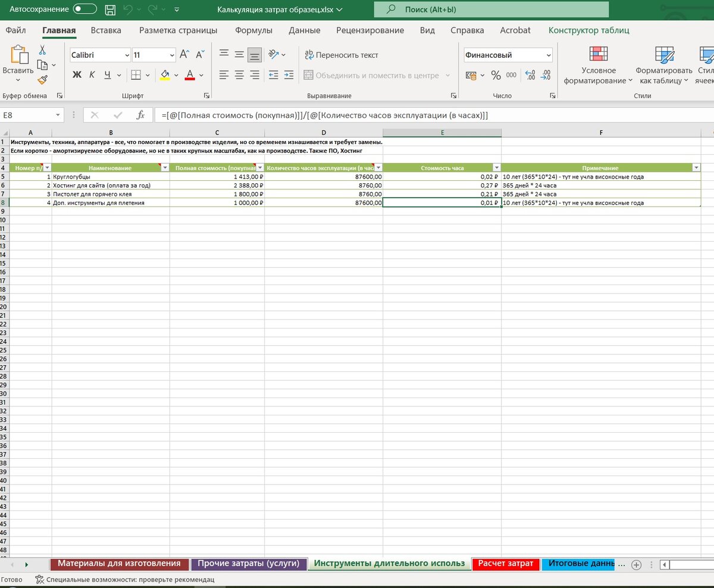This screenshot has height=588, width=714.
Task: Switch to the Рецензирование ribbon tab
Action: 370,30
